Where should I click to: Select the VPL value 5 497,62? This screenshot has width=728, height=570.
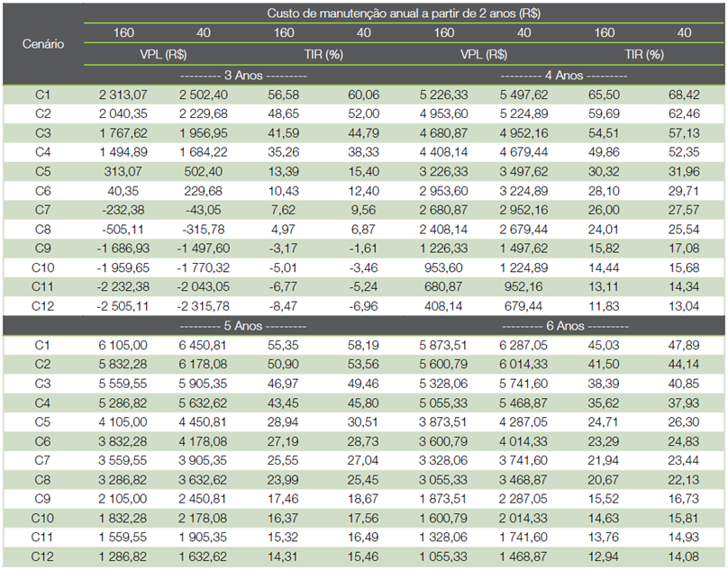point(523,95)
